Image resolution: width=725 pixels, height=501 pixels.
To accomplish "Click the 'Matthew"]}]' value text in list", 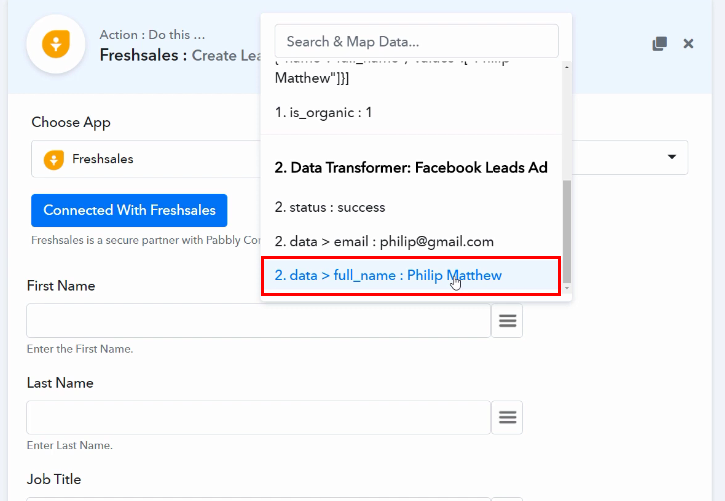I will 312,78.
